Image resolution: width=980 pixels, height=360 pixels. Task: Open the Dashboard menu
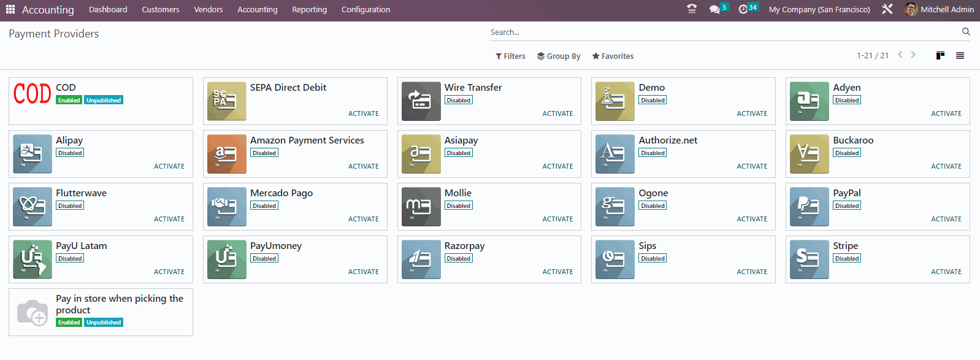108,9
